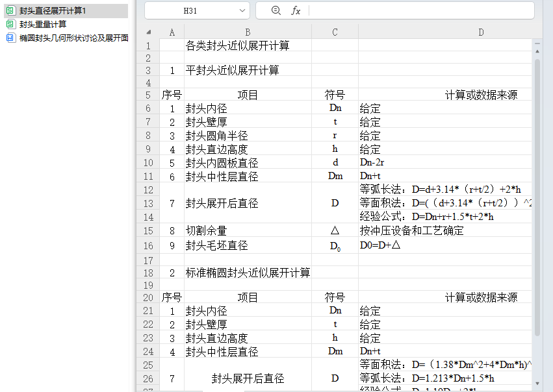The height and width of the screenshot is (392, 553).
Task: Click the Name Box showing H31
Action: click(190, 10)
